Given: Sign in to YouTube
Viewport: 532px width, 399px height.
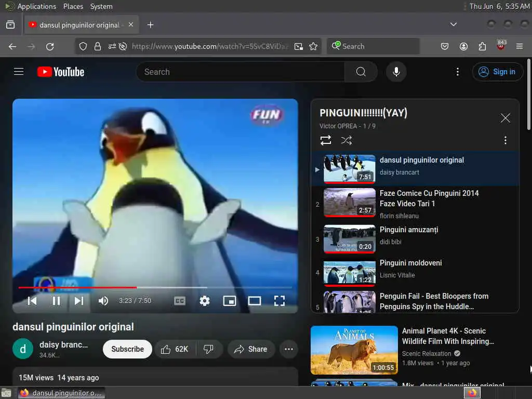Looking at the screenshot, I should pyautogui.click(x=497, y=72).
